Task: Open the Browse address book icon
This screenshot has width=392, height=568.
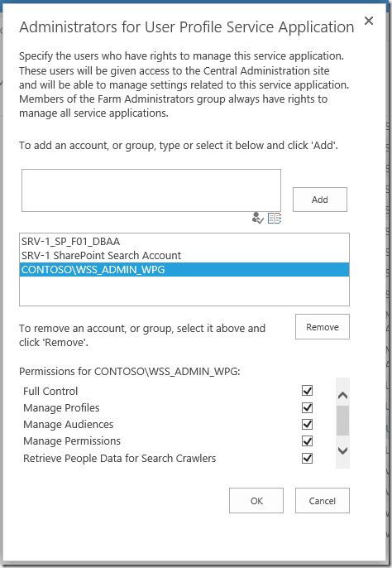Action: (x=275, y=218)
